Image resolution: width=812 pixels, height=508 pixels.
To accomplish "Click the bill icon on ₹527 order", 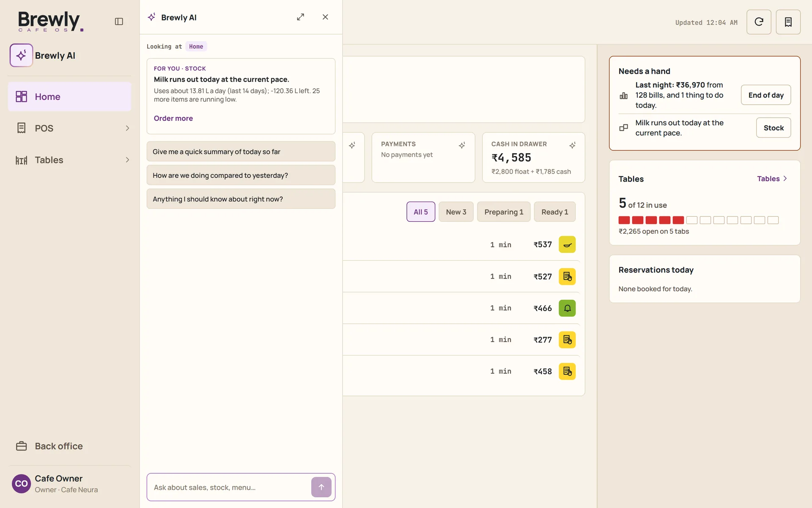I will 567,276.
